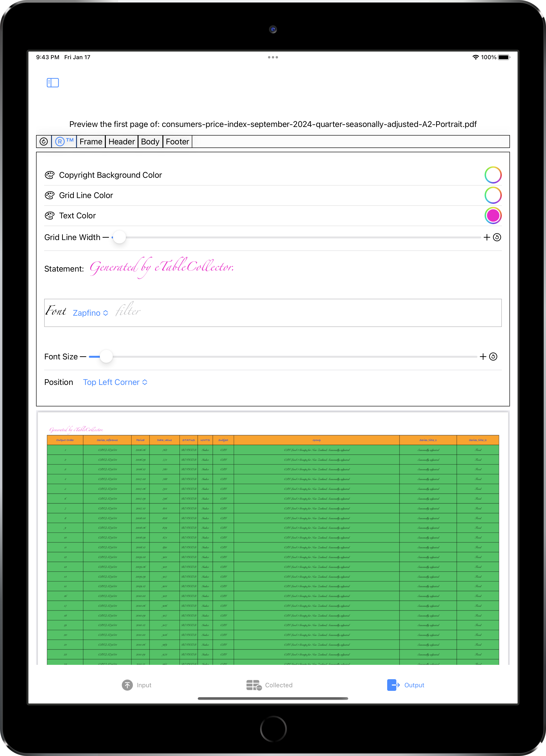Screen dimensions: 546x756
Task: Open the Zapfino font dropdown
Action: [90, 313]
